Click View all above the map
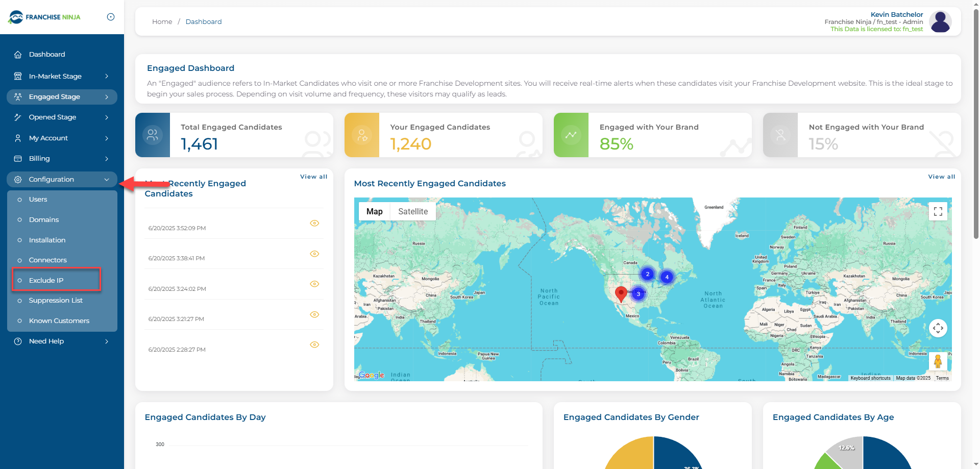 coord(941,177)
